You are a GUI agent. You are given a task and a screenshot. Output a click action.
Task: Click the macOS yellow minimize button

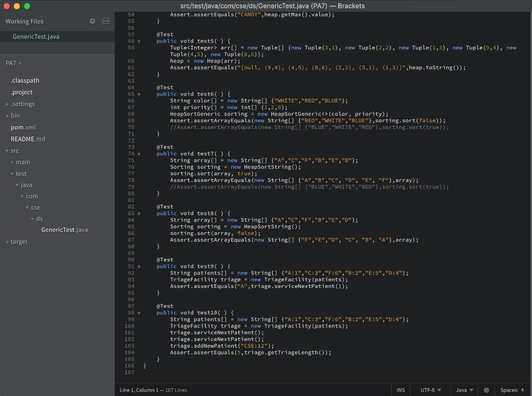pos(17,6)
